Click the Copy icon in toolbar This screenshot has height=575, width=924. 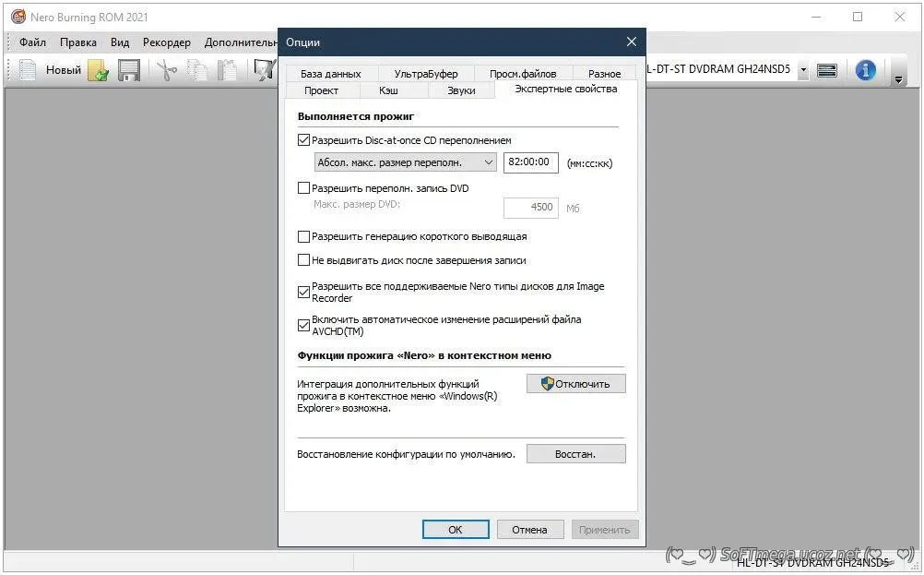196,70
